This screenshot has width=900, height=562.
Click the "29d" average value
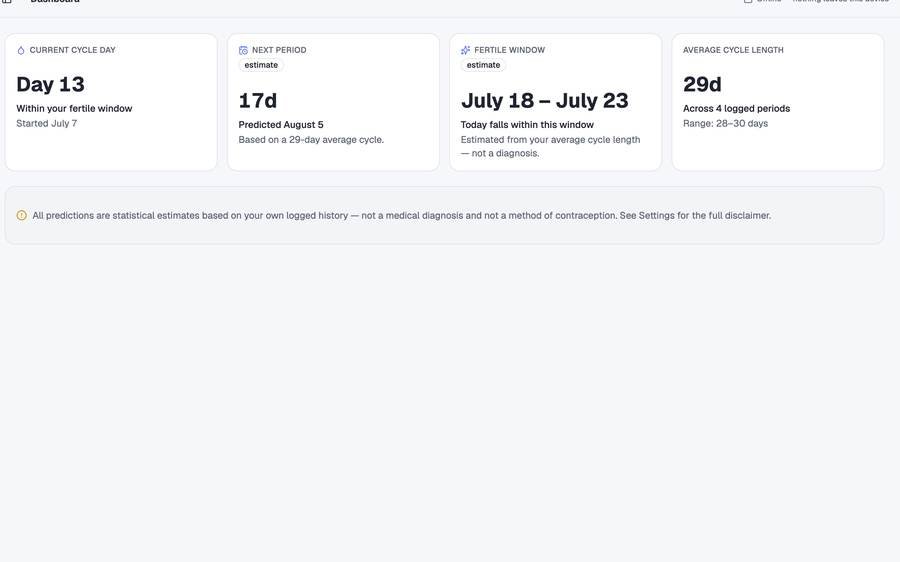pyautogui.click(x=702, y=84)
